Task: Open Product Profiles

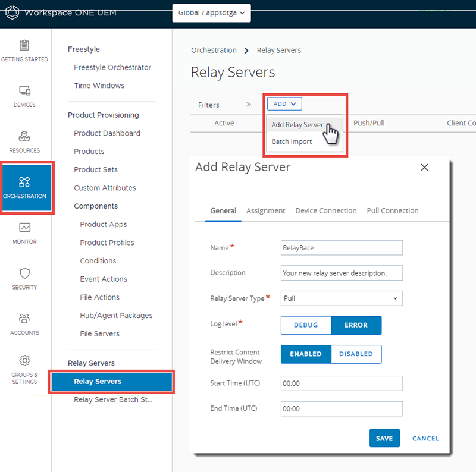Action: (107, 243)
